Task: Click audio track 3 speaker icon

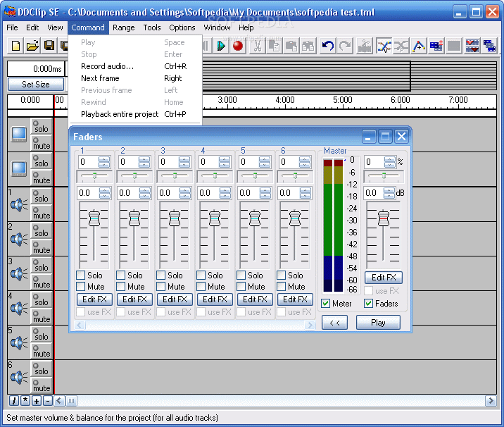Action: [x=18, y=274]
